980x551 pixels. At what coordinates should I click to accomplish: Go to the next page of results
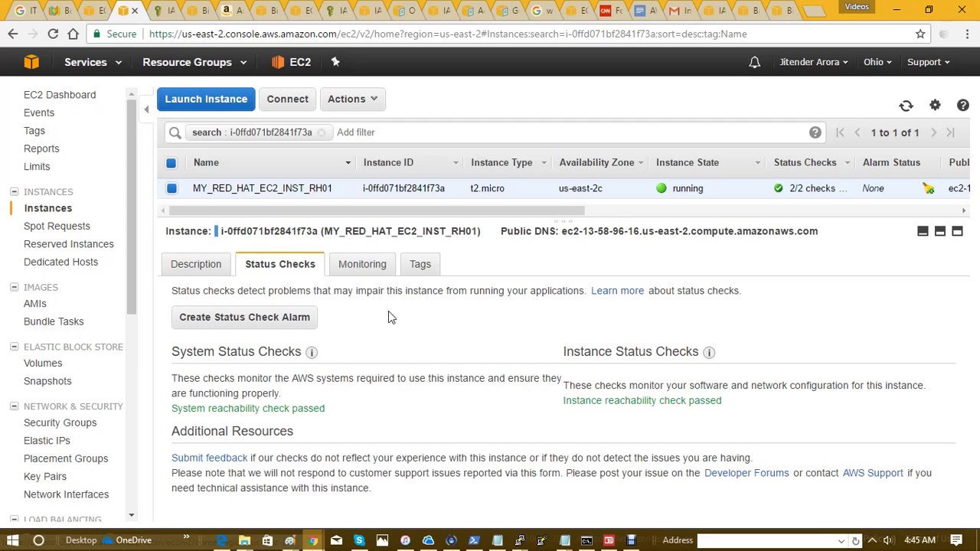933,132
